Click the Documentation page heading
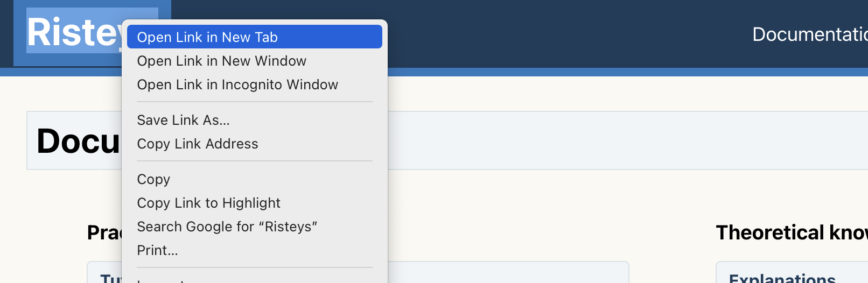 pos(79,141)
